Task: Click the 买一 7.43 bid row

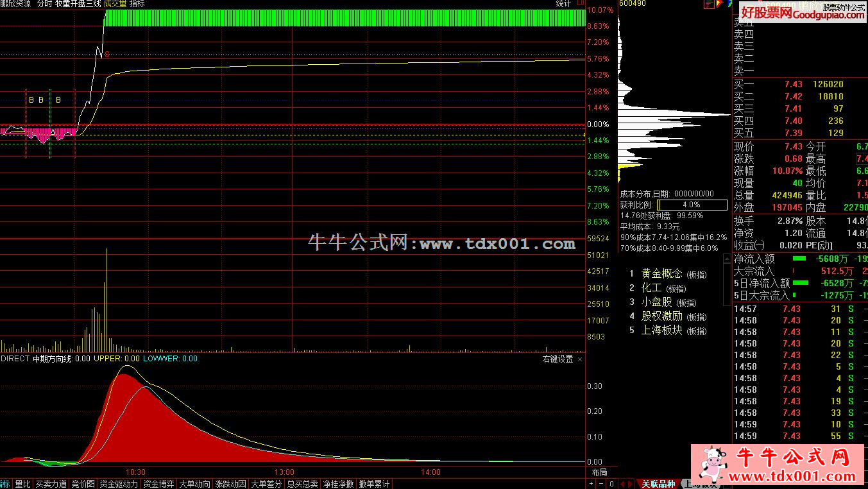Action: (x=800, y=84)
